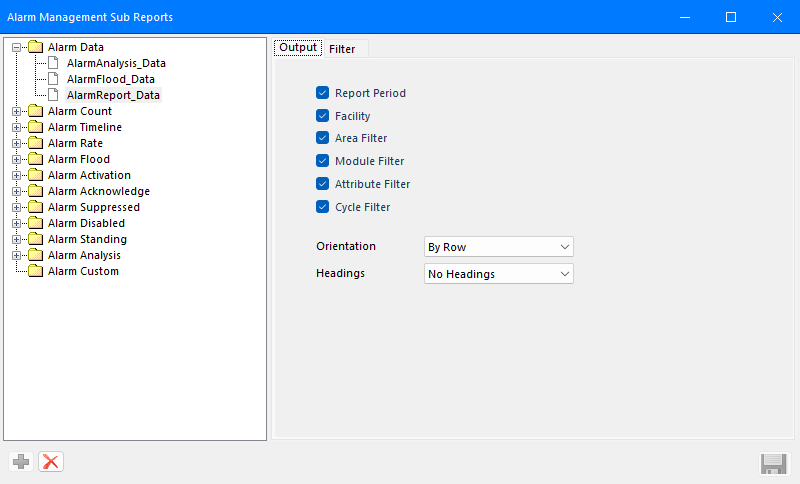Uncheck the Report Period checkbox
800x484 pixels.
322,93
